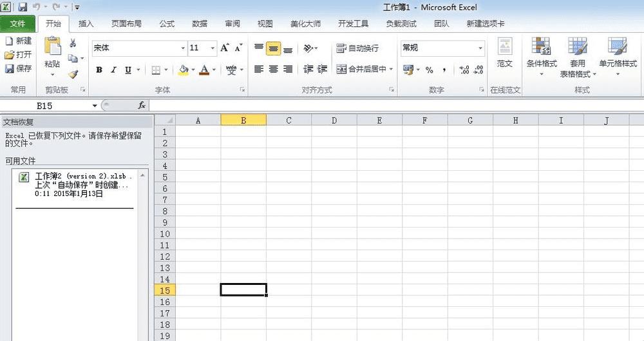644x341 pixels.
Task: Click the 保存 save button in ribbon
Action: coord(19,68)
